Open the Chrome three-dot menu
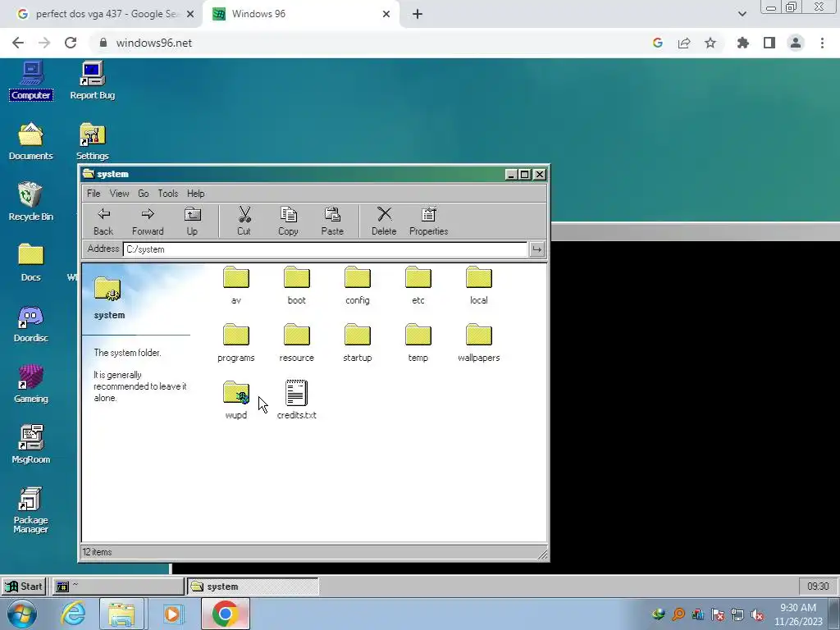This screenshot has width=840, height=630. (x=822, y=43)
